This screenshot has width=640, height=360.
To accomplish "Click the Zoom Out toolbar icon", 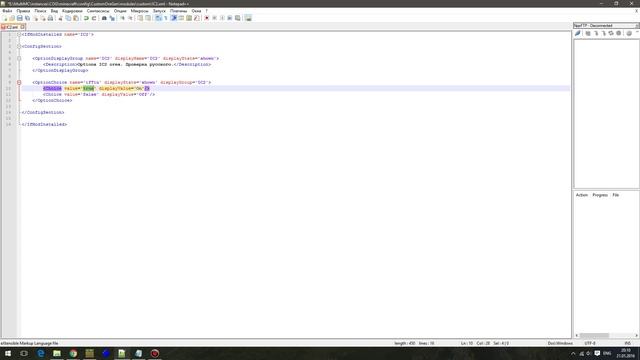I will (x=130, y=18).
